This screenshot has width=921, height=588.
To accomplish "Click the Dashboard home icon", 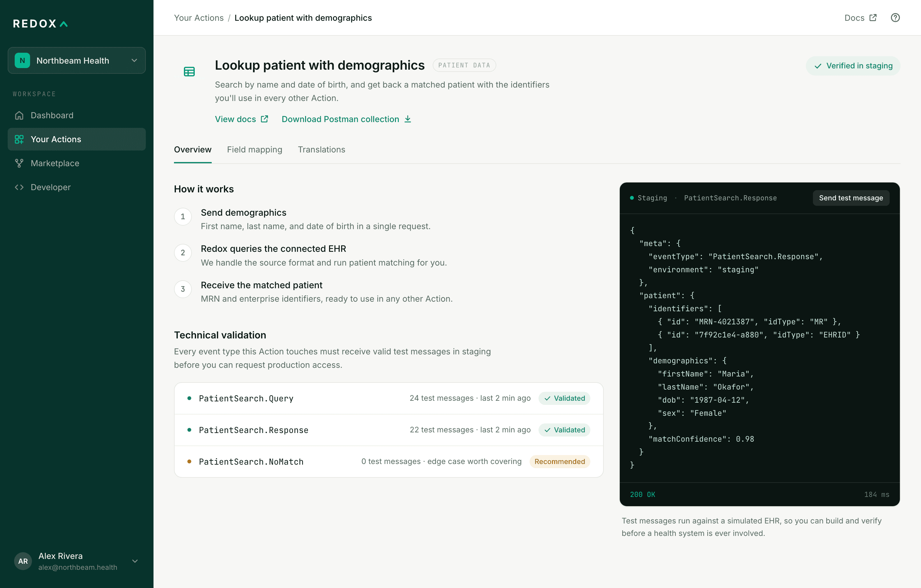I will pyautogui.click(x=19, y=115).
